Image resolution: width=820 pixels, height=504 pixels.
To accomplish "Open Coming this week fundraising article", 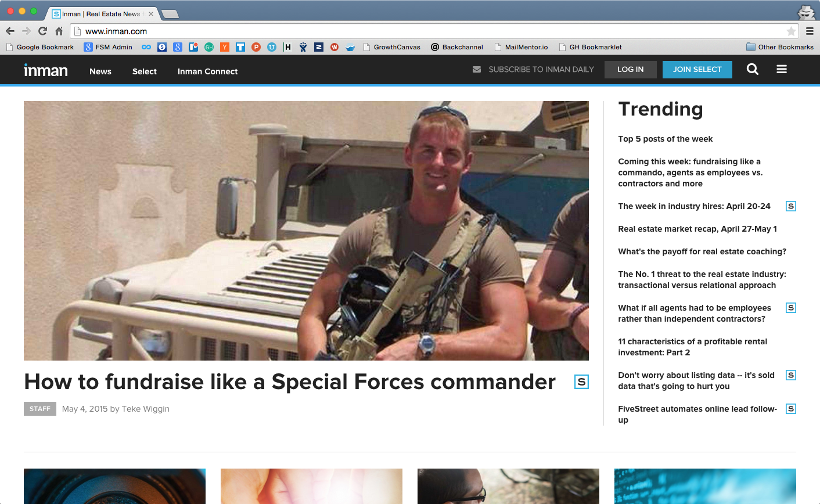I will (690, 172).
